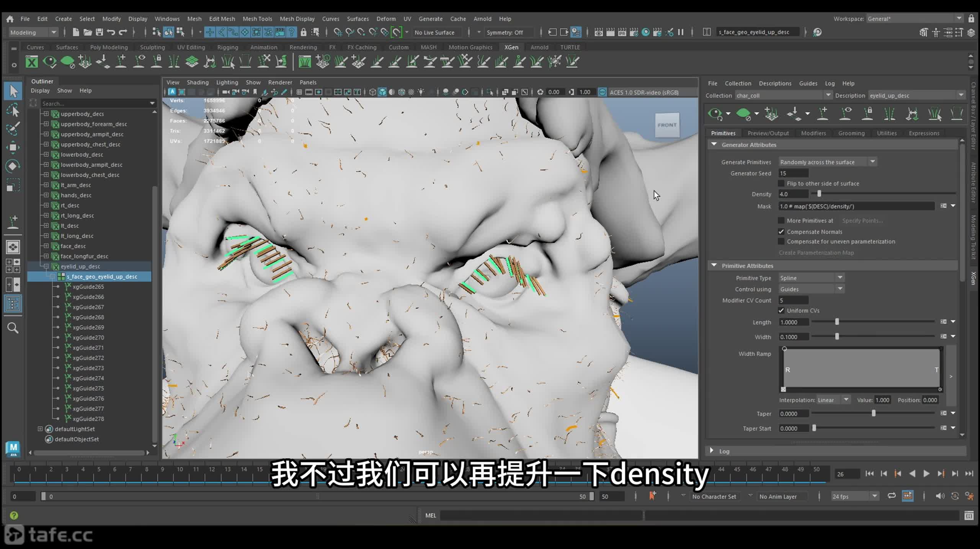Click the XGen window icon on shelf
The width and height of the screenshot is (980, 549).
(x=32, y=62)
